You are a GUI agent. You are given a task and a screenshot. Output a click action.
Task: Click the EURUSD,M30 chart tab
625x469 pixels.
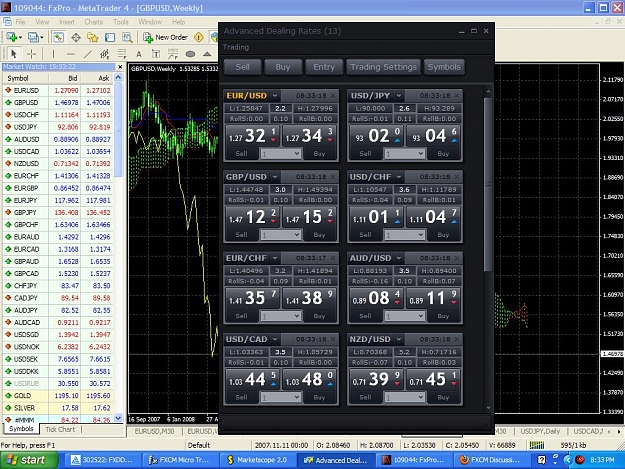[x=155, y=431]
